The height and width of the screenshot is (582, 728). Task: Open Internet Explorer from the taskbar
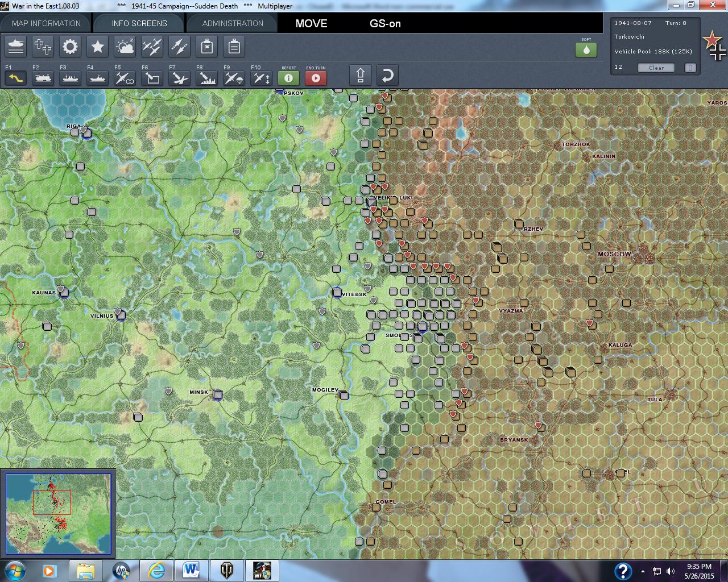156,571
